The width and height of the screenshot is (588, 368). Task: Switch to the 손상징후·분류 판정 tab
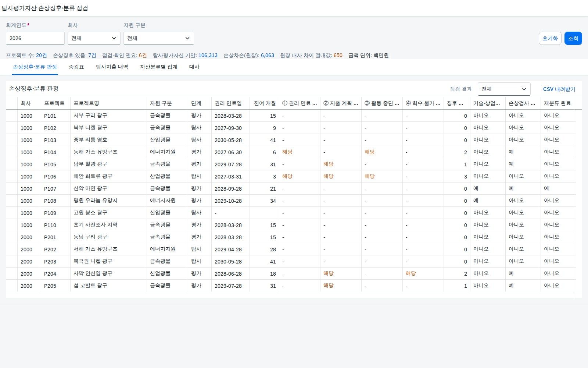point(35,67)
